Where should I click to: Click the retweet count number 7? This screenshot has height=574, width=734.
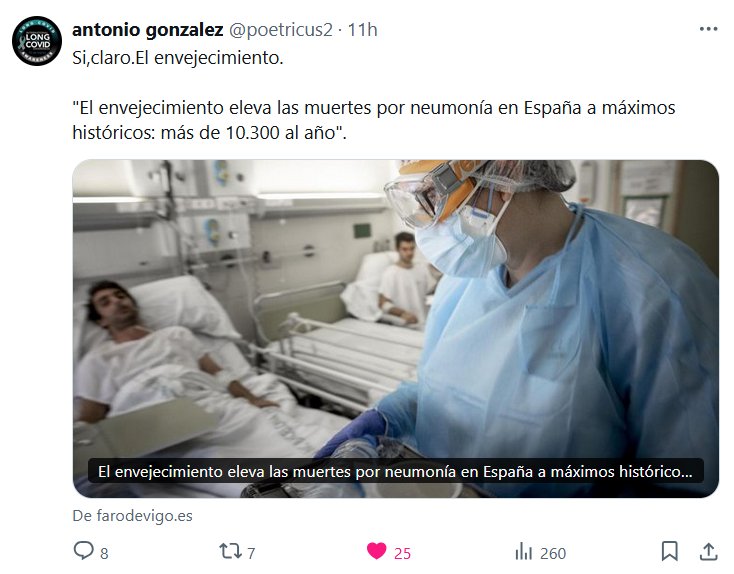coord(251,553)
